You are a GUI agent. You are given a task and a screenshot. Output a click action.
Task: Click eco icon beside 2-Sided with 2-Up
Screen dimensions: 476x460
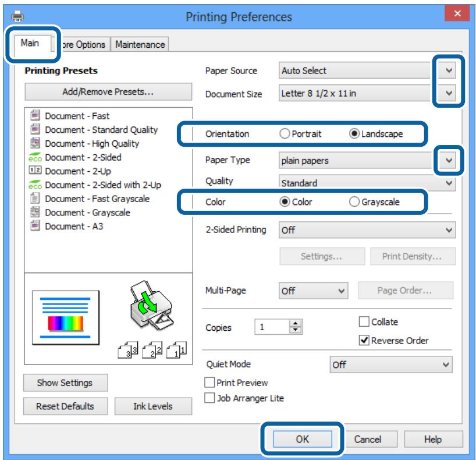[x=35, y=185]
